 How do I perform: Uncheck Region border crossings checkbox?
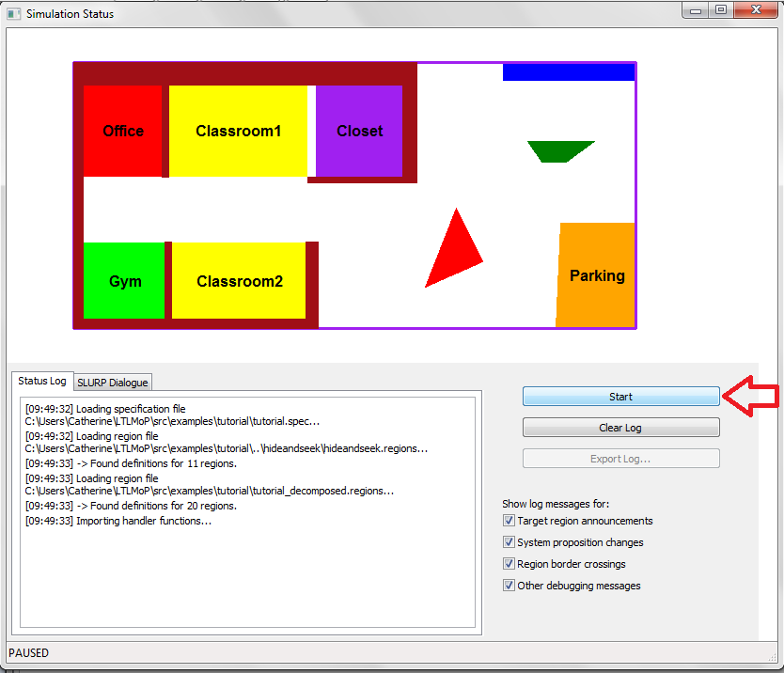510,564
